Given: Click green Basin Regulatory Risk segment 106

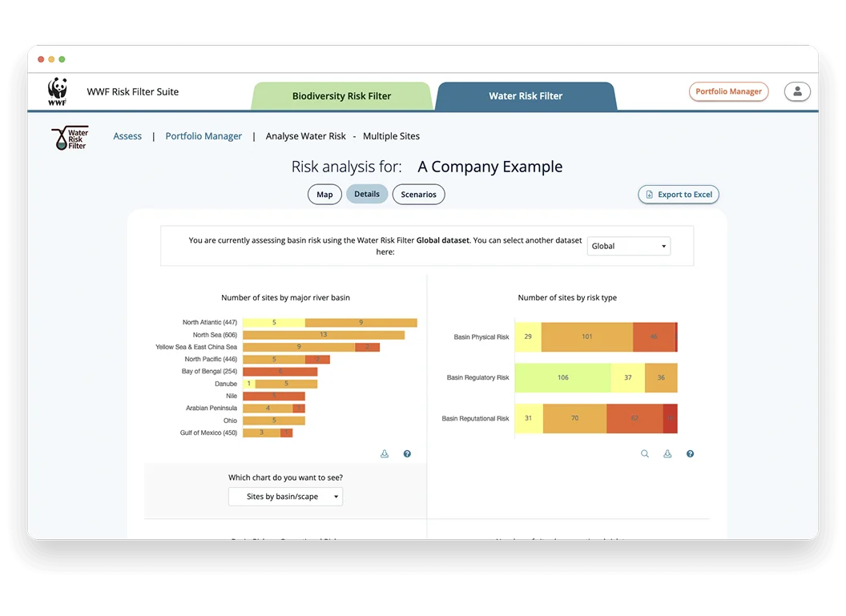Looking at the screenshot, I should [x=562, y=377].
